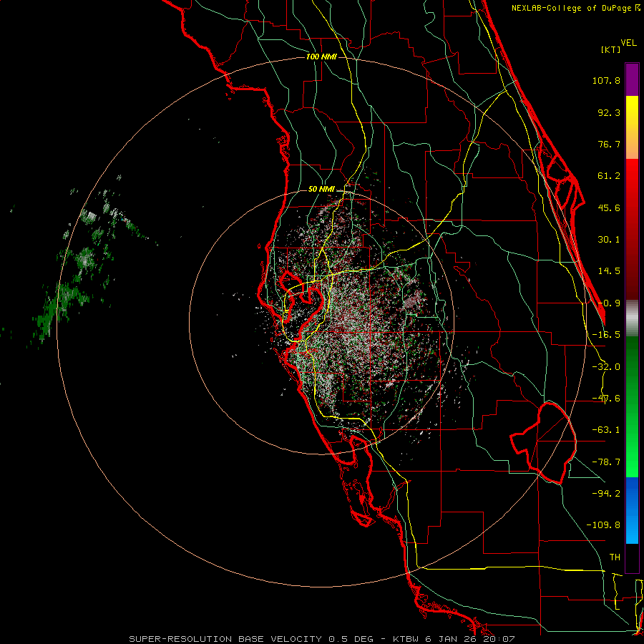Pick the purple segment of color bar
644x644 pixels.
tap(632, 79)
